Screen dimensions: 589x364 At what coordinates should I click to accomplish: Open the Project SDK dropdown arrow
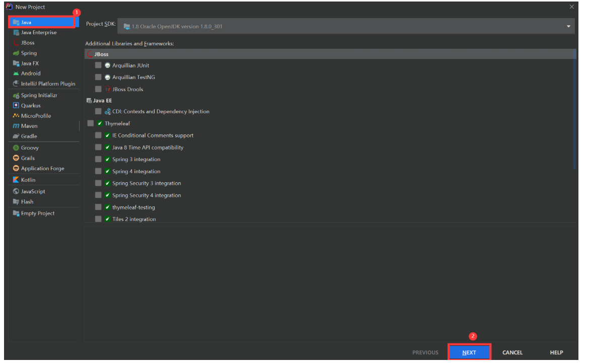[568, 27]
